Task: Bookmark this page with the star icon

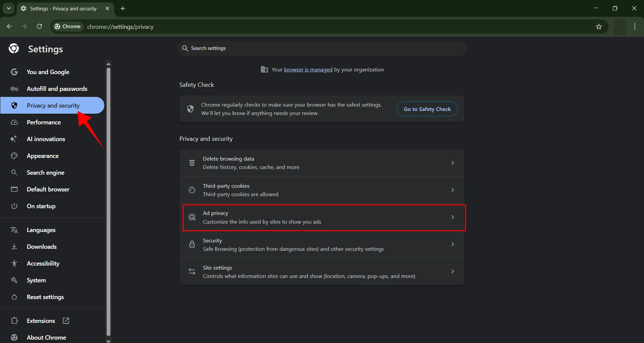Action: pos(599,26)
